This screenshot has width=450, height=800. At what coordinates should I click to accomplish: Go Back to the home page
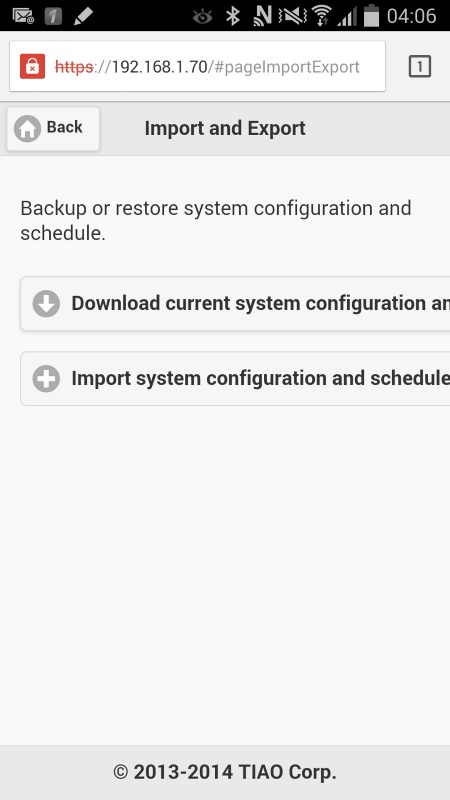tap(53, 129)
